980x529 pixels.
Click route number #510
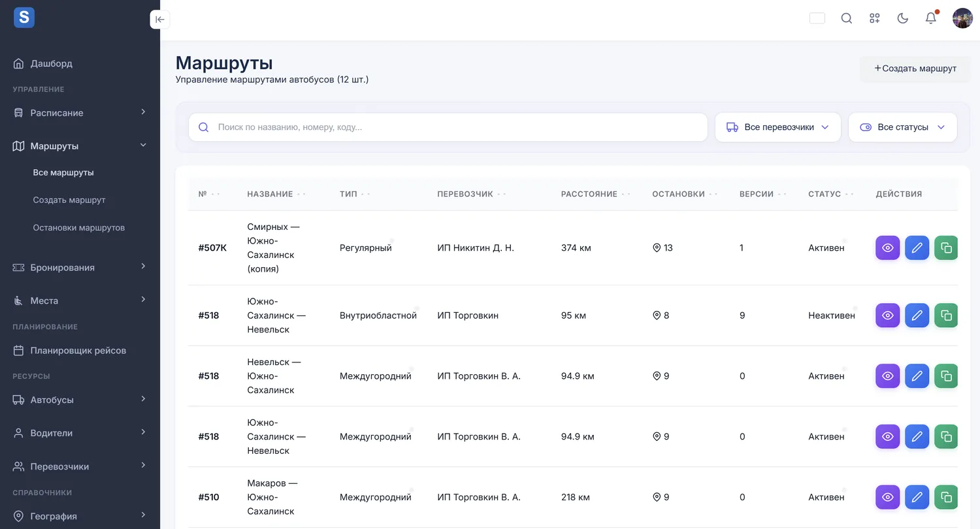coord(209,497)
